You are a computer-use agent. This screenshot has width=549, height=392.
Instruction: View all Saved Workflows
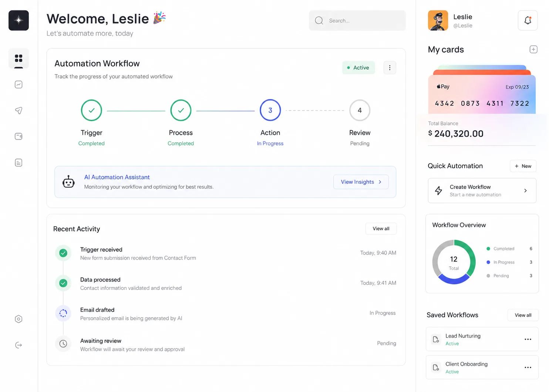click(523, 315)
